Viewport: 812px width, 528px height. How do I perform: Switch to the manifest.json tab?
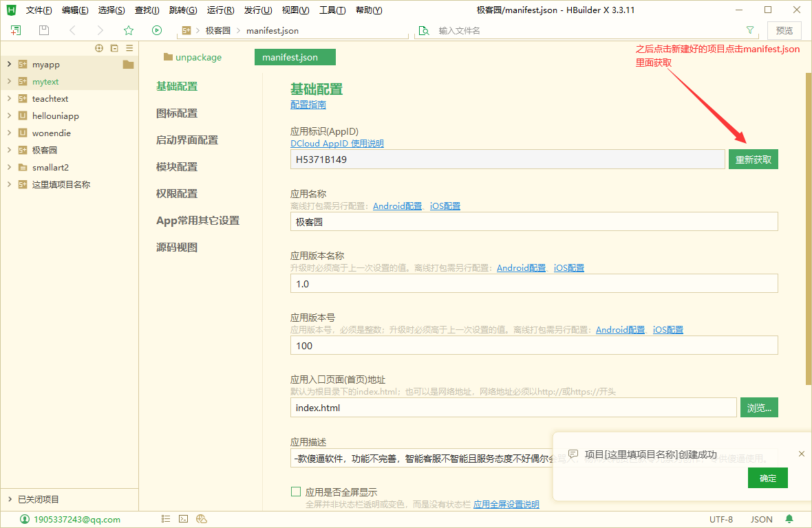click(x=295, y=57)
